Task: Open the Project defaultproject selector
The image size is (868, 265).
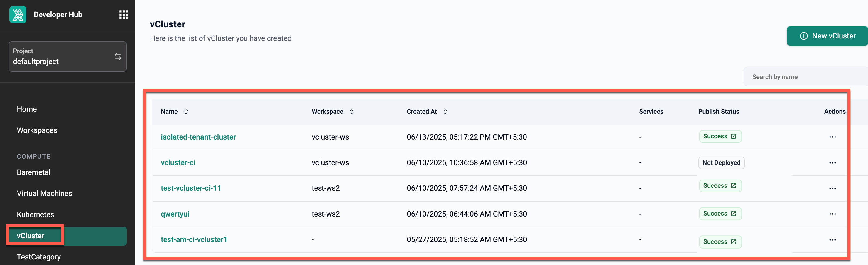Action: coord(67,56)
